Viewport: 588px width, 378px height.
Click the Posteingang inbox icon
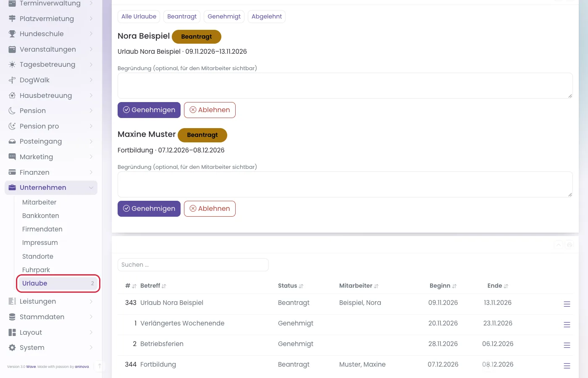pyautogui.click(x=12, y=142)
